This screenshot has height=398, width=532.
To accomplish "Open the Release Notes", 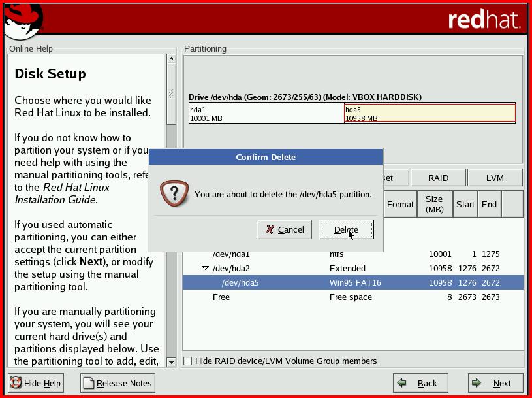I will tap(117, 383).
